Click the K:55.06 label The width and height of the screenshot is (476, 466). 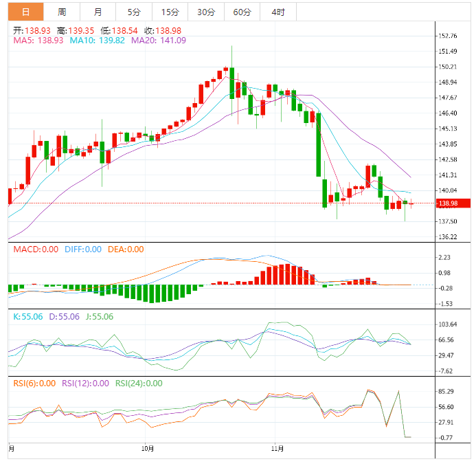[x=28, y=317]
